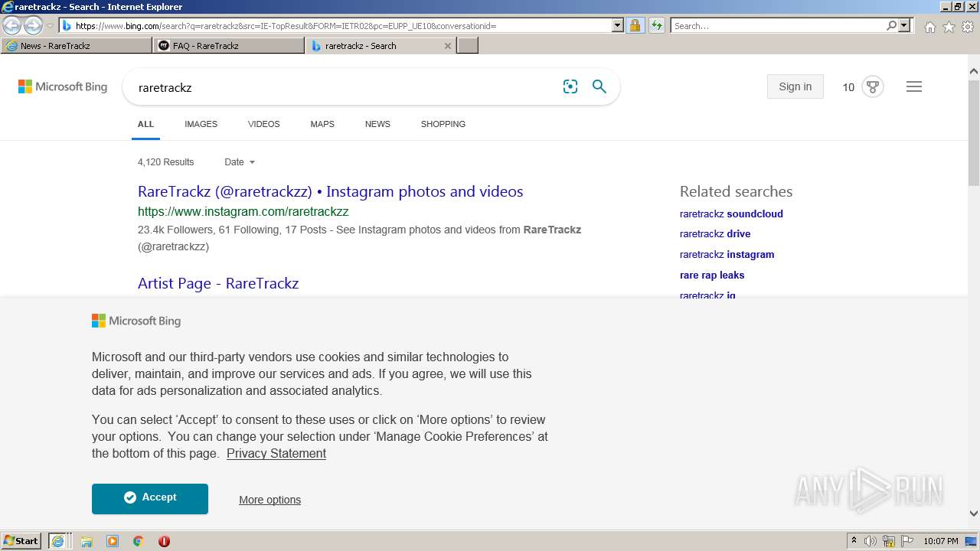Viewport: 980px width, 551px height.
Task: Select the NEWS search tab
Action: (x=377, y=124)
